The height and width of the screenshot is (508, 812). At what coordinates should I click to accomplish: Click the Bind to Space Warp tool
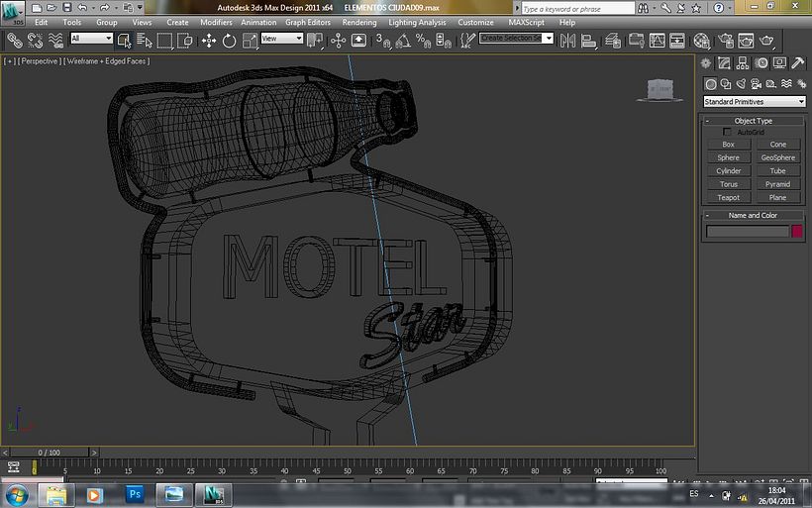[x=54, y=41]
